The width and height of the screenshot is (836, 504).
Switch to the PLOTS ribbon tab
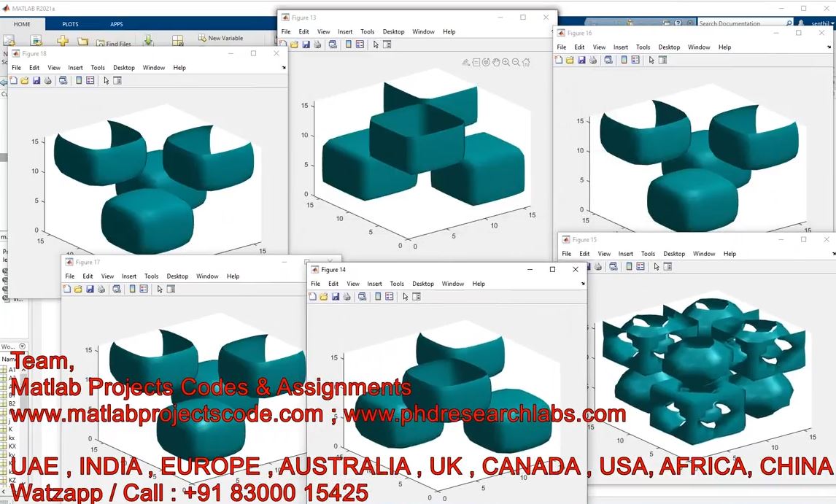coord(70,24)
